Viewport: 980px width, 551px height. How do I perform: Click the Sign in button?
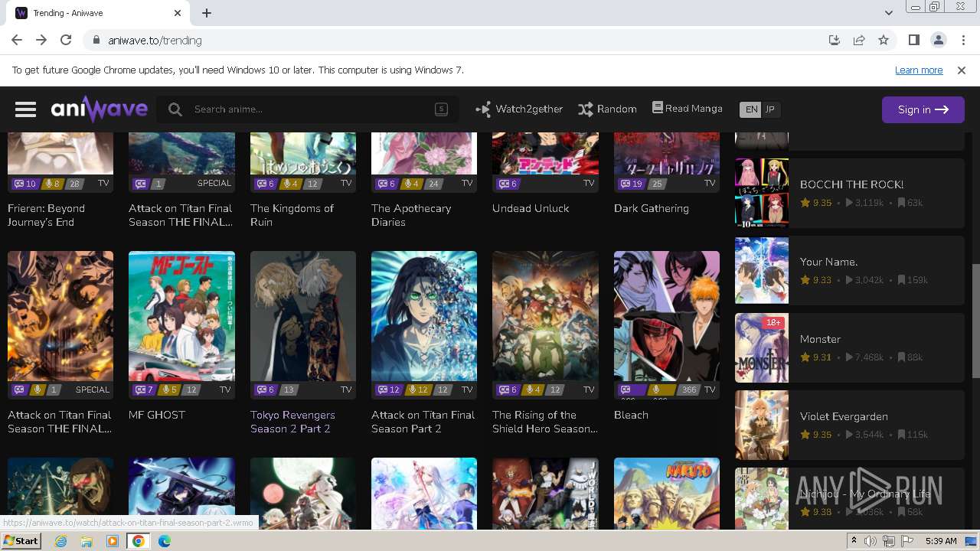(923, 109)
